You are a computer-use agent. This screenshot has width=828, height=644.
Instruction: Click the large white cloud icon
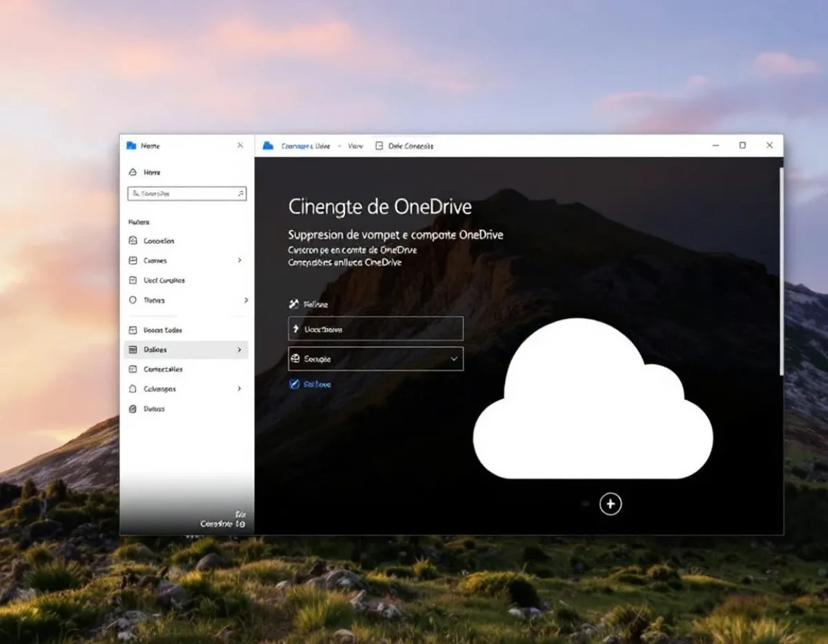[593, 399]
